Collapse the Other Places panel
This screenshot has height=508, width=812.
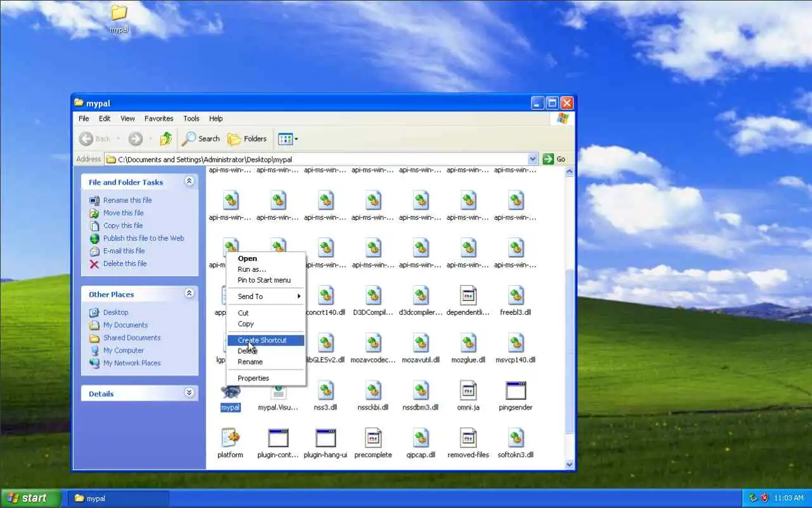click(189, 294)
